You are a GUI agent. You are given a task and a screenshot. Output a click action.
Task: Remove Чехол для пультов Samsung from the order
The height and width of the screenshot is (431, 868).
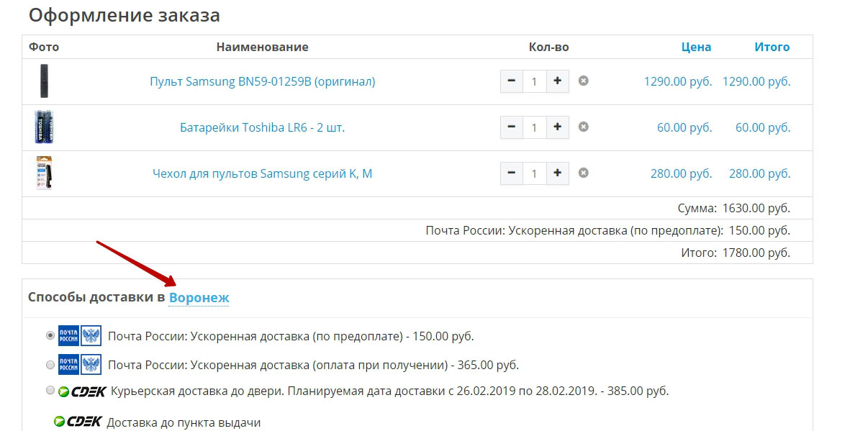pyautogui.click(x=584, y=173)
